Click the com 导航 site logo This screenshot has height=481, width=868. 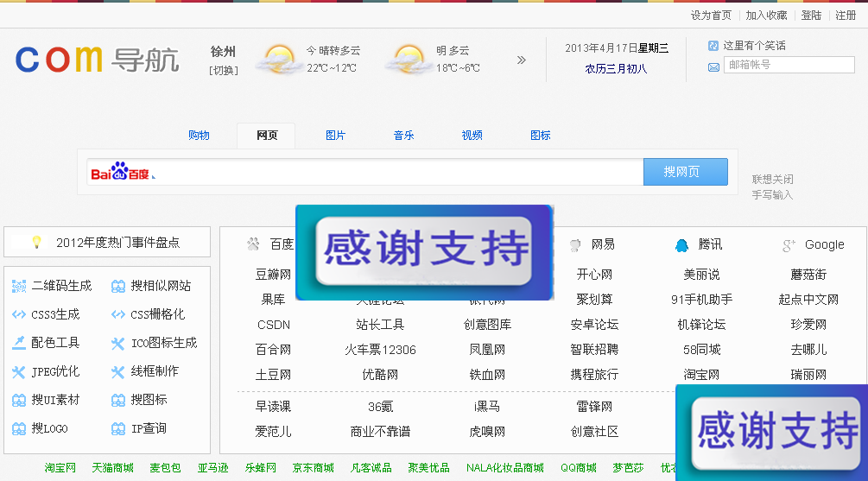[x=98, y=60]
